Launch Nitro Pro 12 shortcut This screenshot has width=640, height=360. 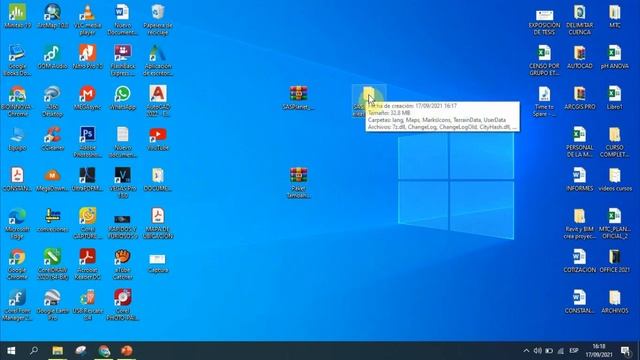click(87, 57)
